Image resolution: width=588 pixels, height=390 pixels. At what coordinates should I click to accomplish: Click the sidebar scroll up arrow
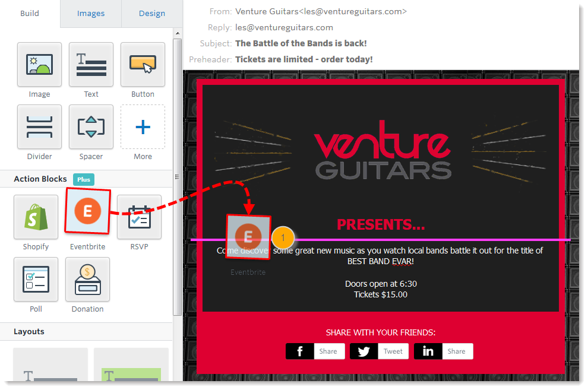178,33
